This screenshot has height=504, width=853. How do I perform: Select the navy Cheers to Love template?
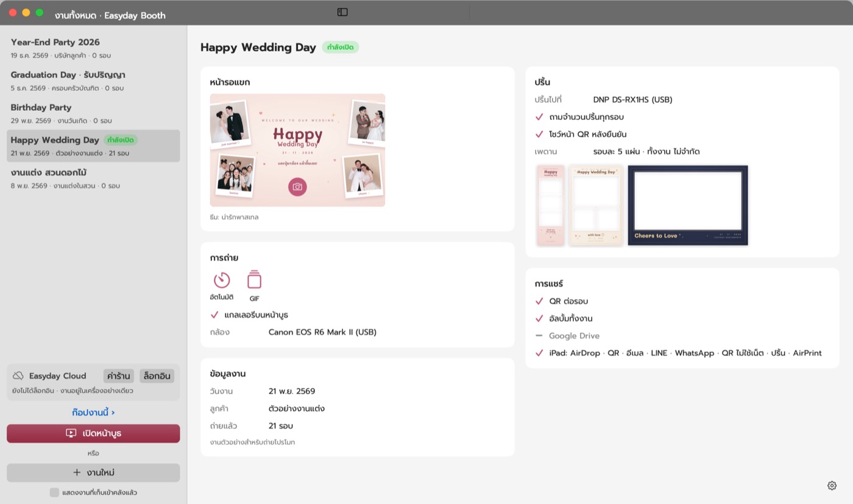coord(688,205)
